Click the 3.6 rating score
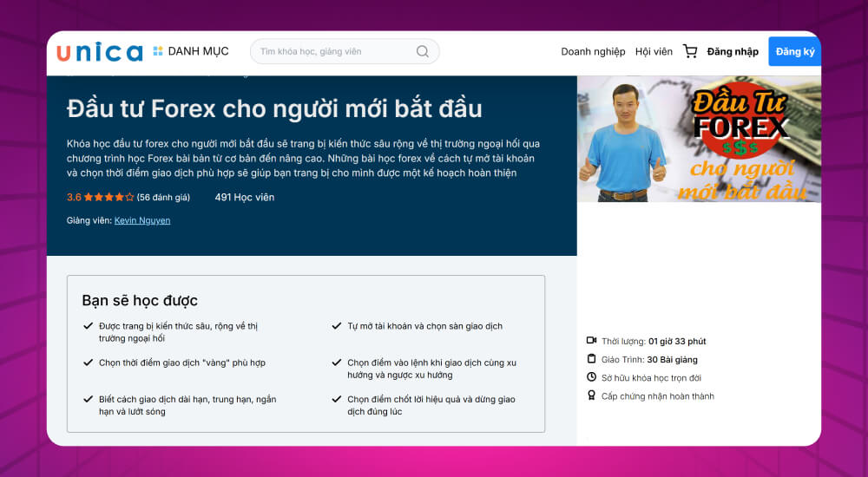868x477 pixels. click(74, 198)
